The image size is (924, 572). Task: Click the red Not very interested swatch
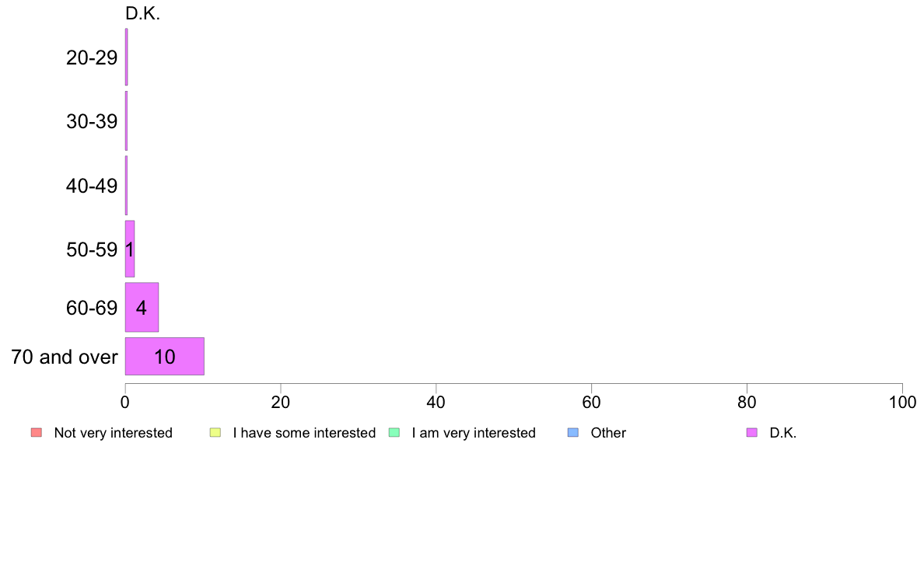[x=37, y=432]
